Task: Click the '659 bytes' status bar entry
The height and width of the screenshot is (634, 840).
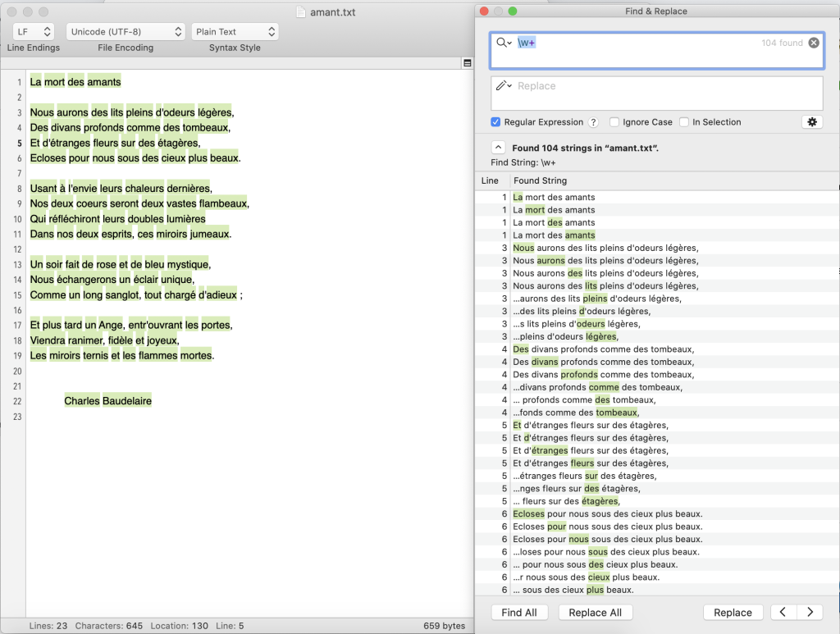Action: pyautogui.click(x=444, y=626)
